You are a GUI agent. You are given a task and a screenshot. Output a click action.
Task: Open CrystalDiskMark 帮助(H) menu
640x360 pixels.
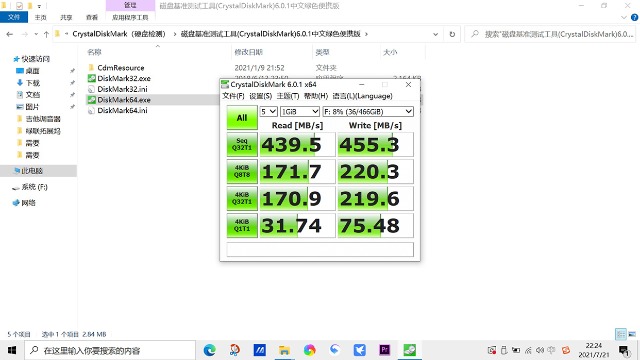pyautogui.click(x=316, y=96)
